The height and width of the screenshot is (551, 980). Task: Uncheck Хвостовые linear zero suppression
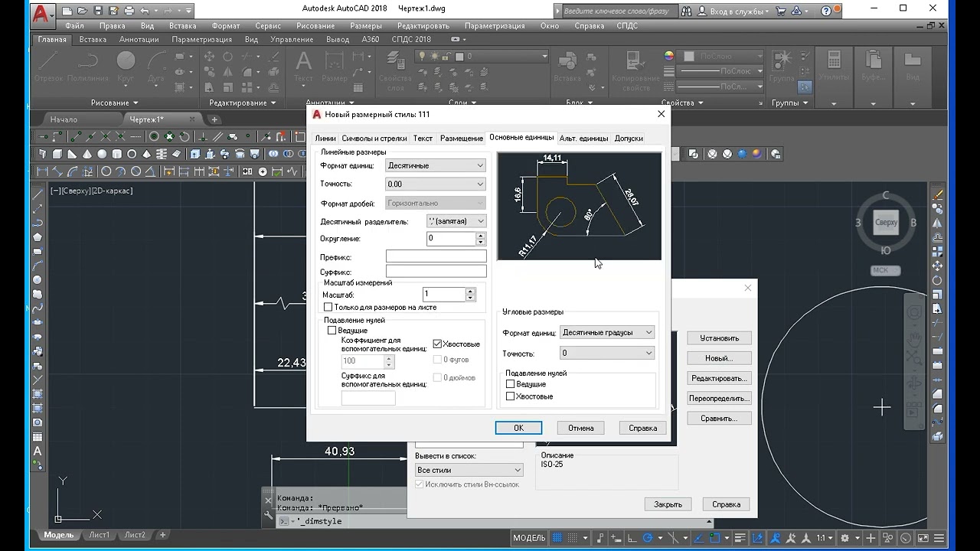pos(438,344)
